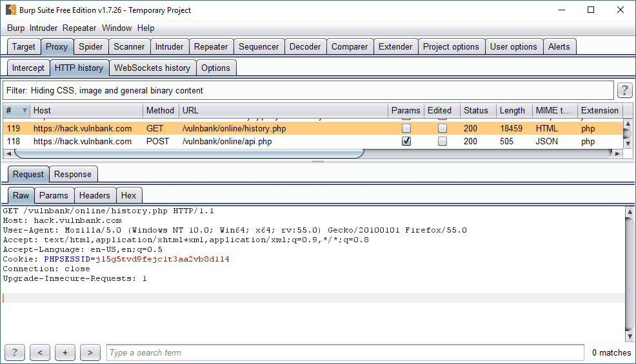Switch to the Spider tab
This screenshot has width=636, height=364.
click(x=91, y=46)
